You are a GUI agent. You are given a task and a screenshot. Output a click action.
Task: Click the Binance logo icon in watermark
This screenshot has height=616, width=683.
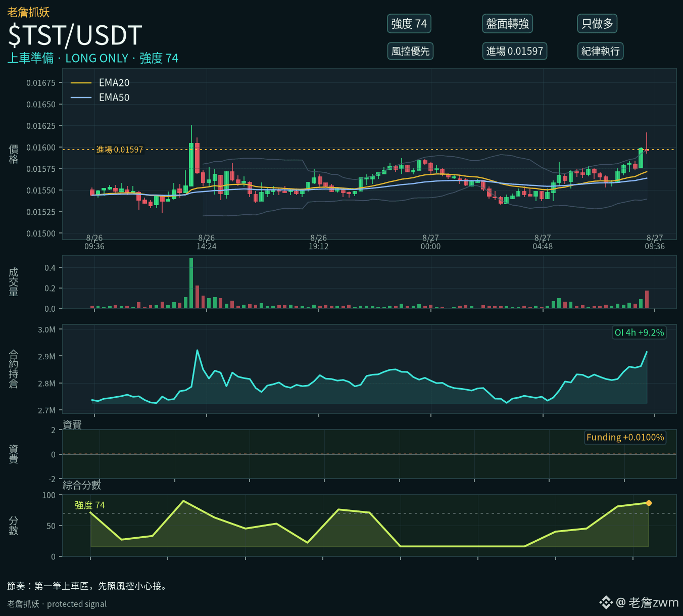coord(606,602)
